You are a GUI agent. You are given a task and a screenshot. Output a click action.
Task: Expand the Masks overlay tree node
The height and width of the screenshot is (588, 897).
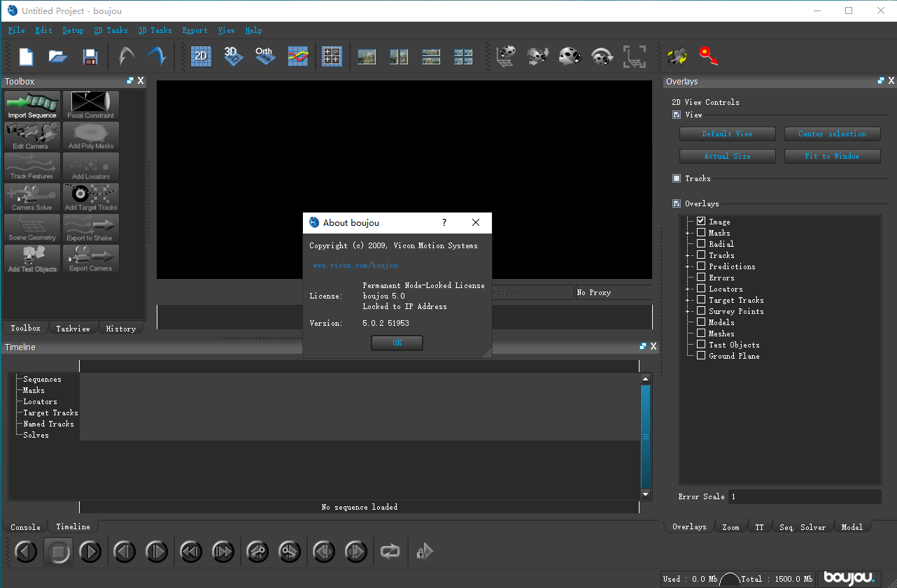click(688, 233)
